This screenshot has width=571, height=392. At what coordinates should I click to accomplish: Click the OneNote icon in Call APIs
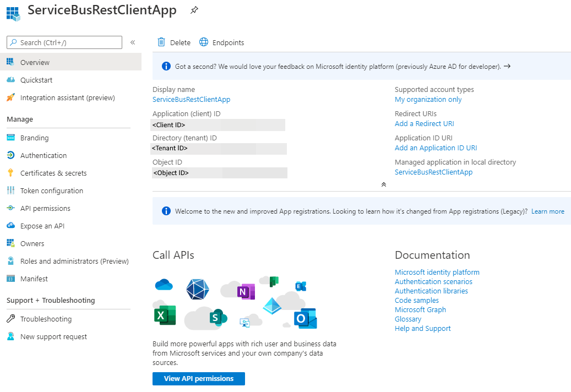[246, 291]
